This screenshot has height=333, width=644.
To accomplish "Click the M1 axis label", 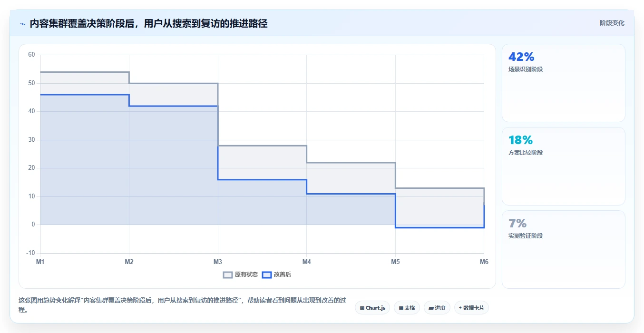I will [40, 262].
